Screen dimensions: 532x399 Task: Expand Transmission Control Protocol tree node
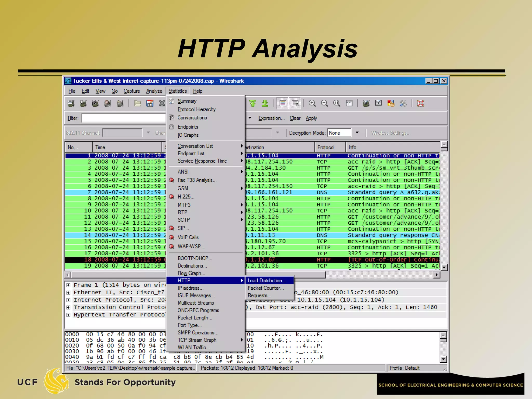[x=68, y=307]
